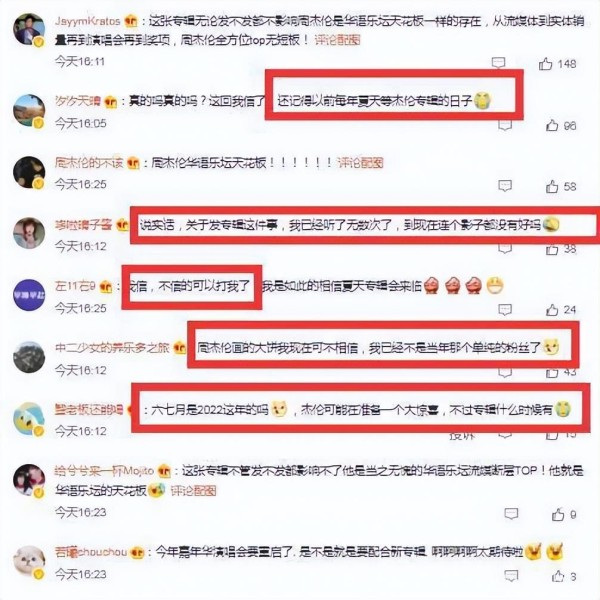The height and width of the screenshot is (600, 600).
Task: Like the comment with 148 likes
Action: click(x=545, y=64)
